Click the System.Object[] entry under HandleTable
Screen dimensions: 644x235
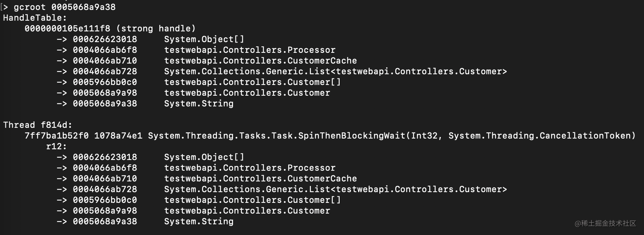[x=204, y=39]
